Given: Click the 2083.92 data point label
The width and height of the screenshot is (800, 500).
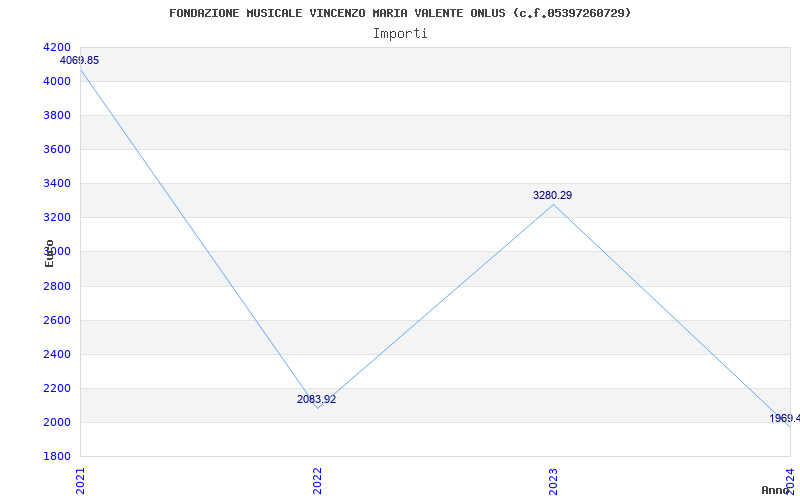Looking at the screenshot, I should pos(316,399).
